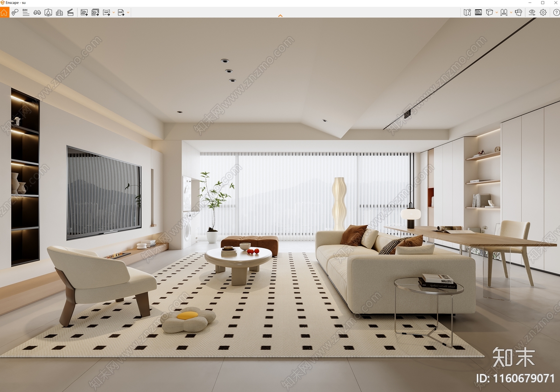This screenshot has height=392, width=560.
Task: Open the Enscape Asset Library
Action: click(48, 13)
